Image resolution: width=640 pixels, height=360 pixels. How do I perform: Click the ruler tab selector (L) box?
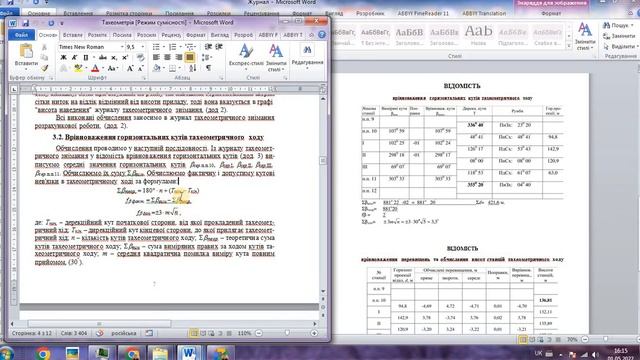click(x=14, y=89)
